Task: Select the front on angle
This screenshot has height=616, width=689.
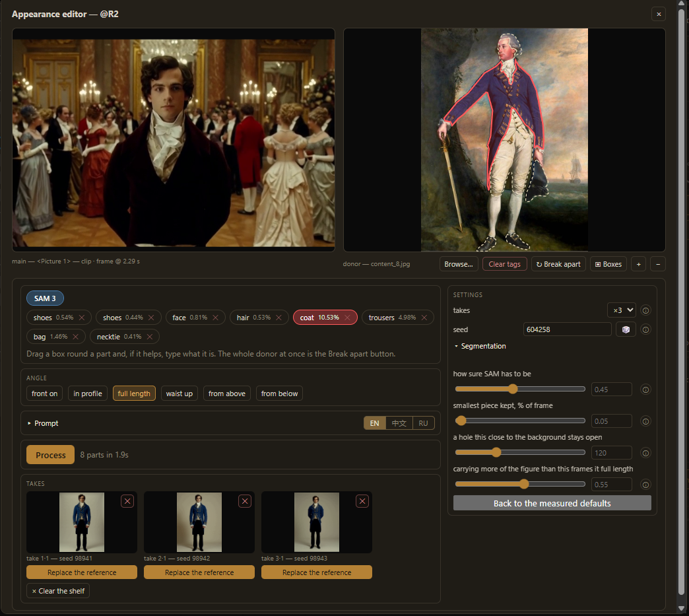Action: pos(44,394)
